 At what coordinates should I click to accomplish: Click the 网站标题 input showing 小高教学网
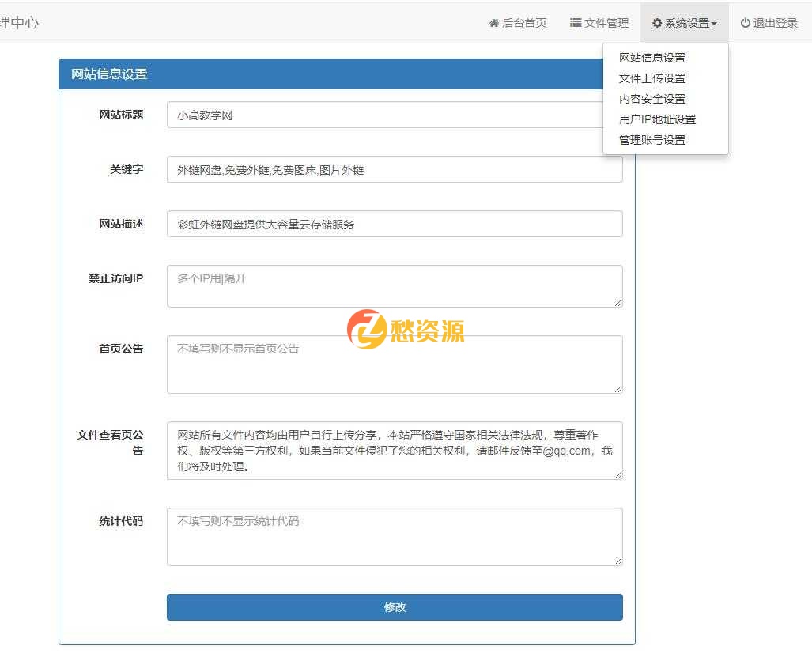pyautogui.click(x=395, y=115)
